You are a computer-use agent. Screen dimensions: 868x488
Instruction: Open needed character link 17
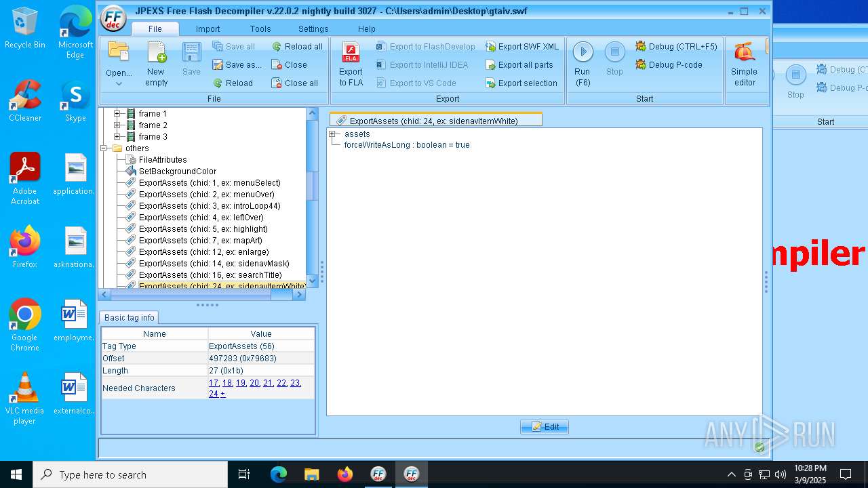click(214, 383)
